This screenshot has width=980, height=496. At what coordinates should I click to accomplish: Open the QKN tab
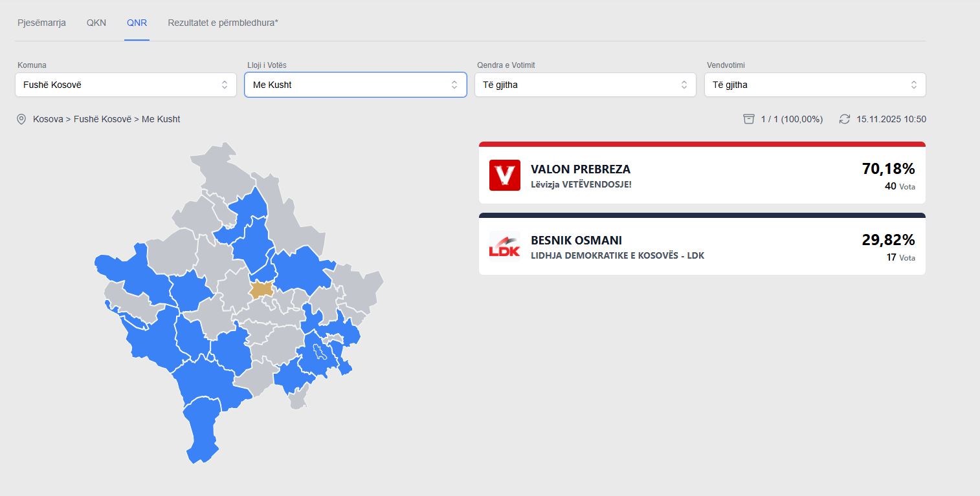[96, 23]
